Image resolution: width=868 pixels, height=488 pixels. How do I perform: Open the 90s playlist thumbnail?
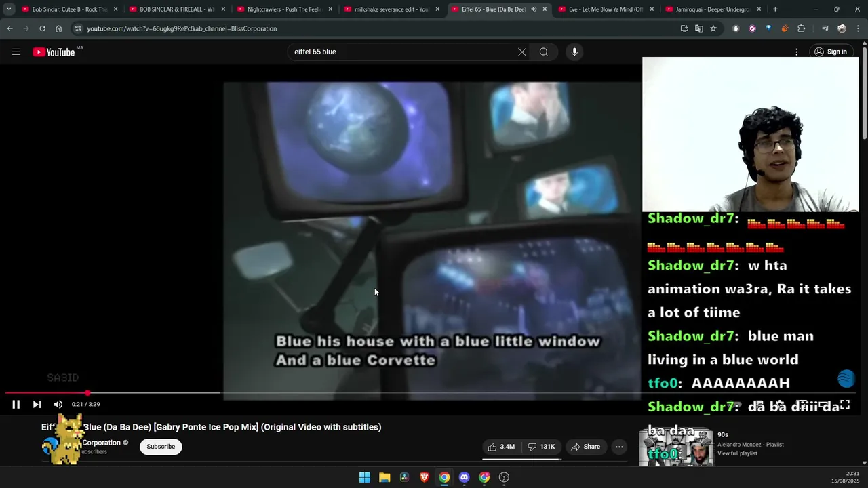click(x=675, y=447)
